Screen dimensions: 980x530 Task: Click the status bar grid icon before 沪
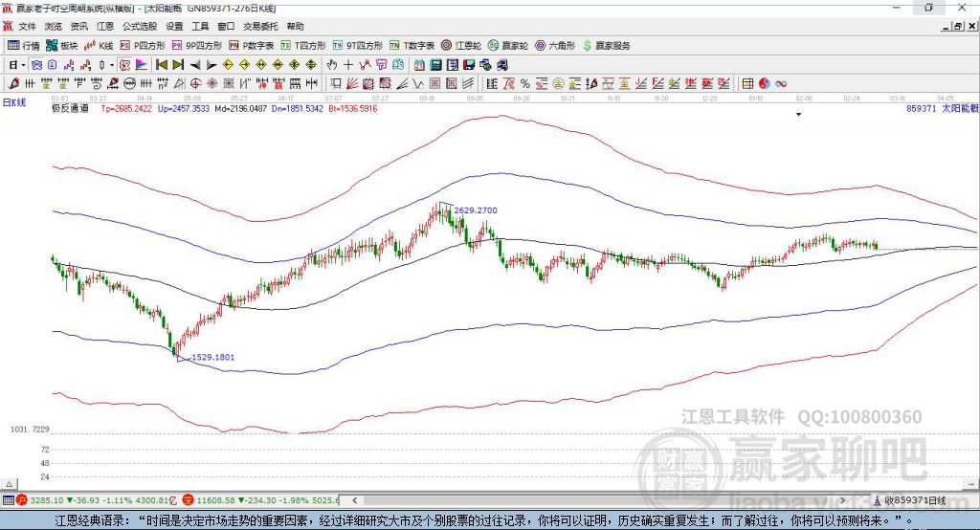(x=8, y=500)
